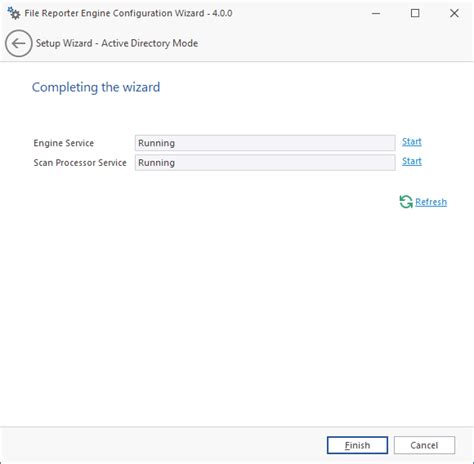Click the window title 'File Reporter Engine Configuration Wizard'

point(114,13)
